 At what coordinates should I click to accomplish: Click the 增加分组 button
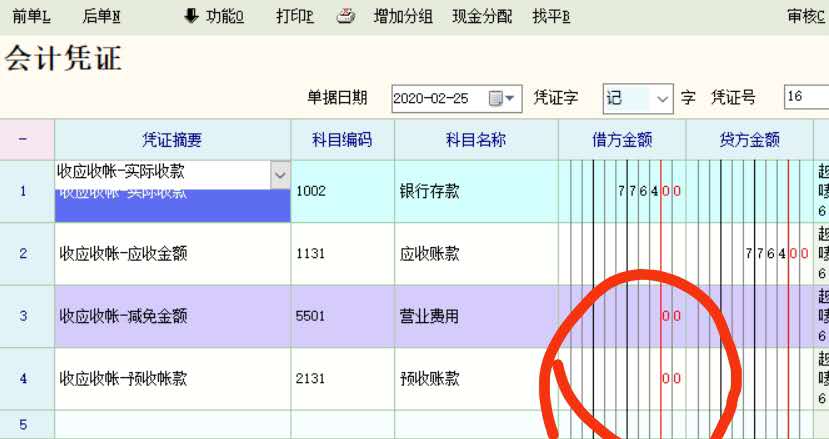(x=402, y=16)
